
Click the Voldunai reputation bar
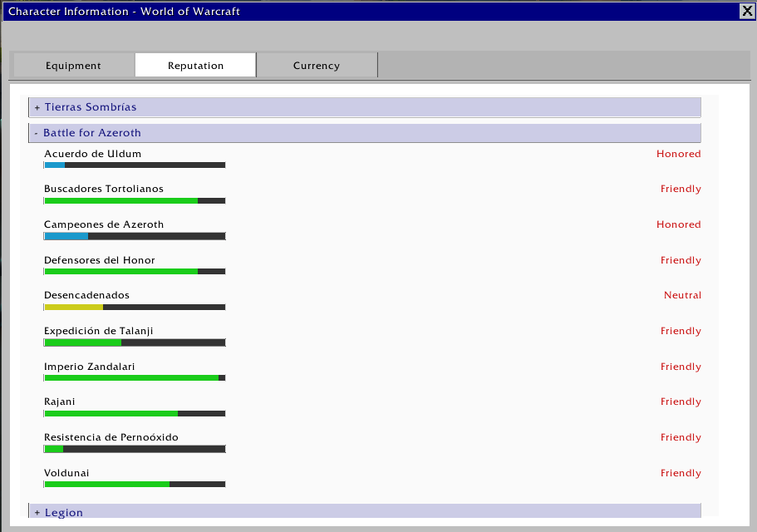point(135,485)
